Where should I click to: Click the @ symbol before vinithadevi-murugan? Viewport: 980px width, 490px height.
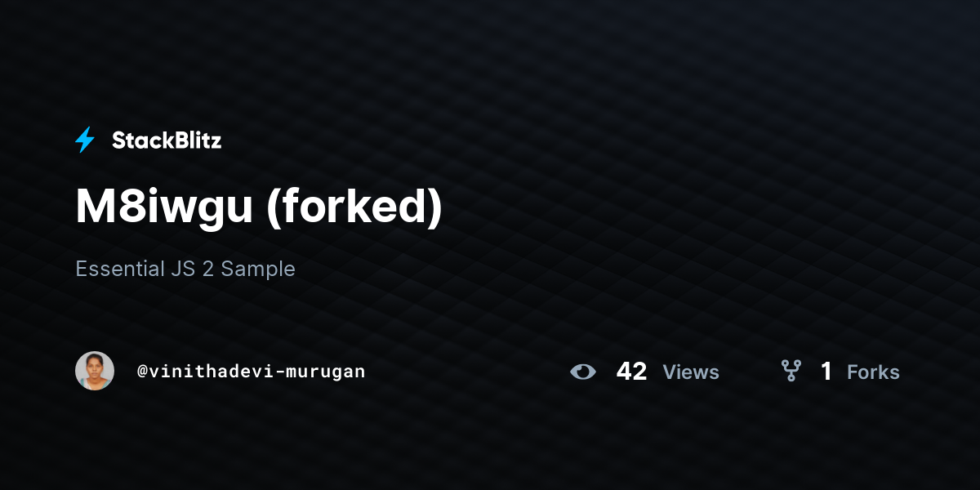coord(141,372)
